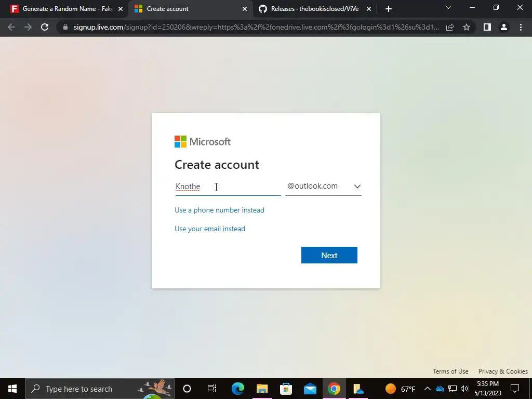The image size is (532, 399).
Task: Minimize the Chrome window
Action: pyautogui.click(x=472, y=7)
